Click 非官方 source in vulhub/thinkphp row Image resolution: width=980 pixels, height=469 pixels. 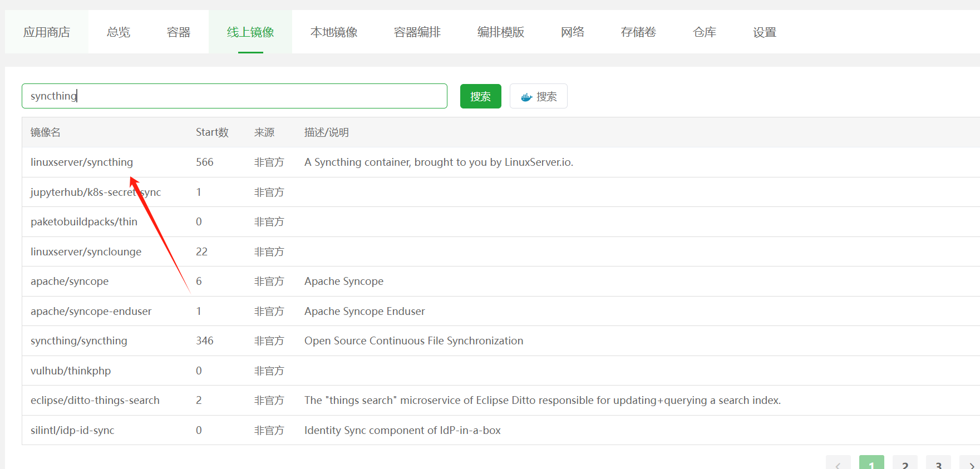pos(269,371)
